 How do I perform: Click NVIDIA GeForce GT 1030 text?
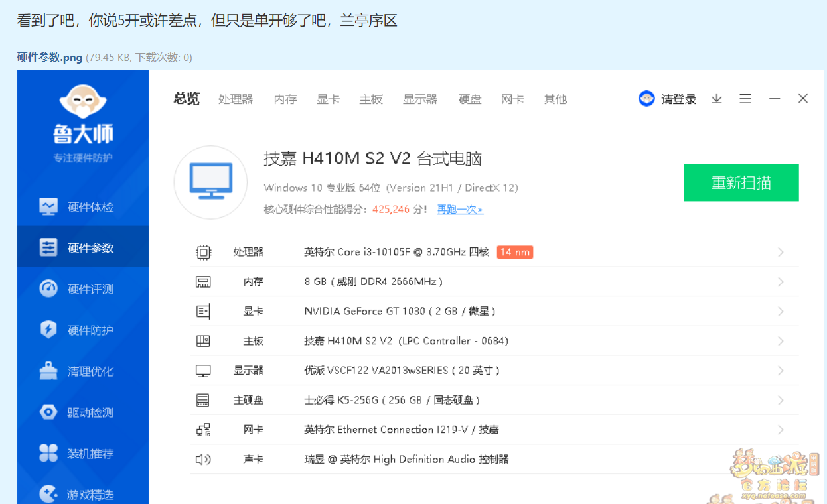point(400,311)
